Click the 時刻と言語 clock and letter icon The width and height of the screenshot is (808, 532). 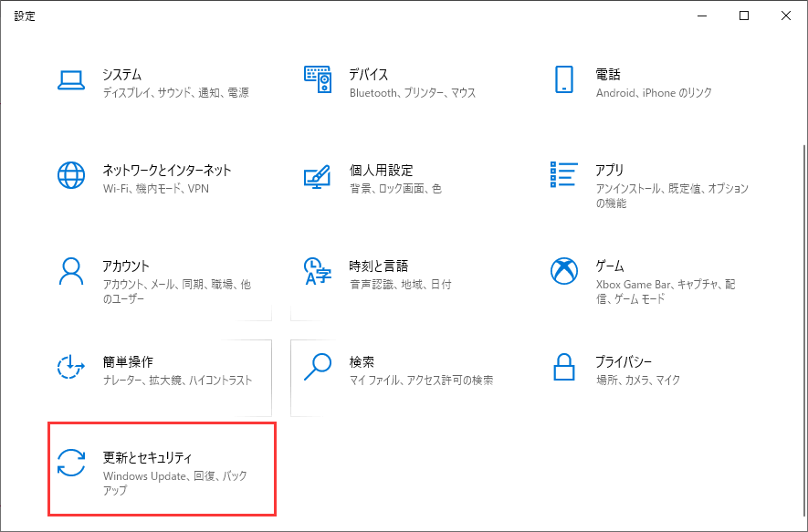pyautogui.click(x=317, y=271)
